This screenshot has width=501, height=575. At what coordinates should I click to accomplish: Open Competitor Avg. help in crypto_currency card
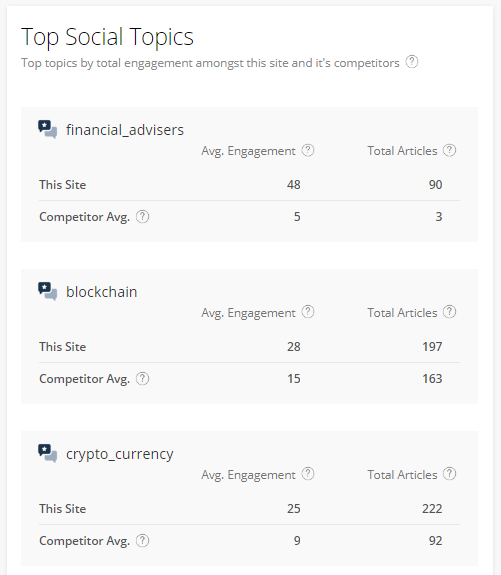[142, 541]
